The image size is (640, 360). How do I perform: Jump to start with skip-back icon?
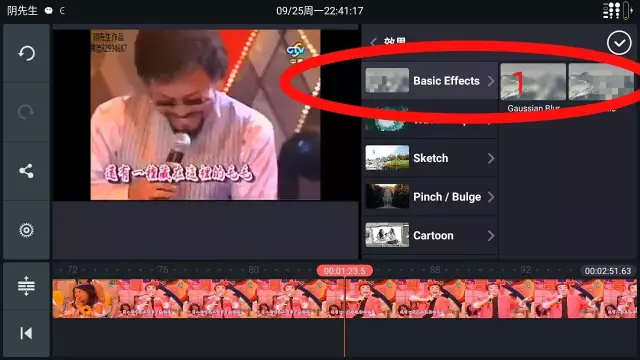click(26, 333)
